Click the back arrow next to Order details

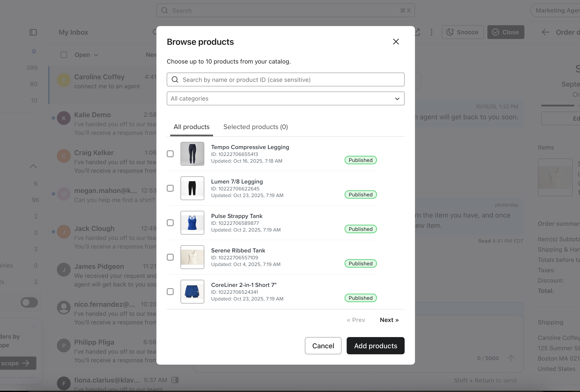[x=545, y=32]
